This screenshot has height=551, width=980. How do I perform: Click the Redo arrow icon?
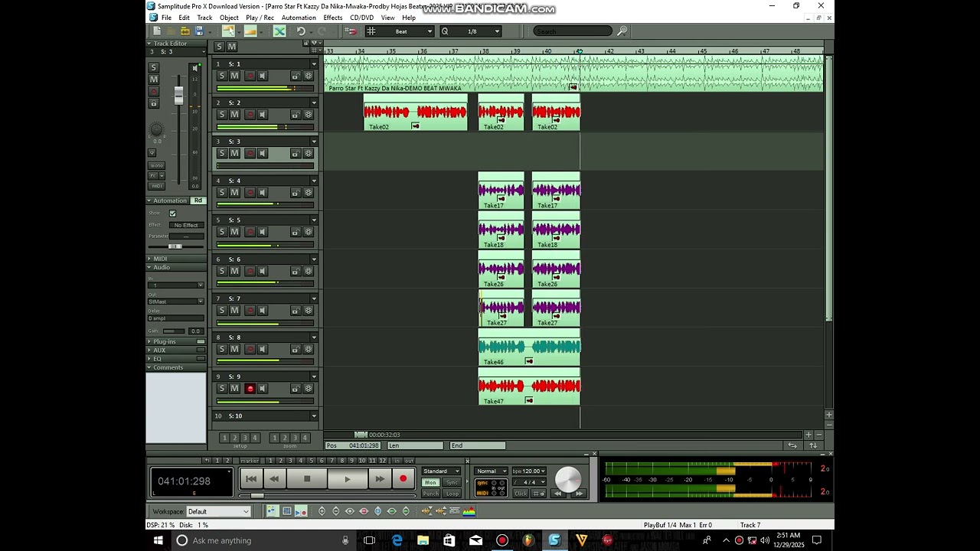(322, 31)
